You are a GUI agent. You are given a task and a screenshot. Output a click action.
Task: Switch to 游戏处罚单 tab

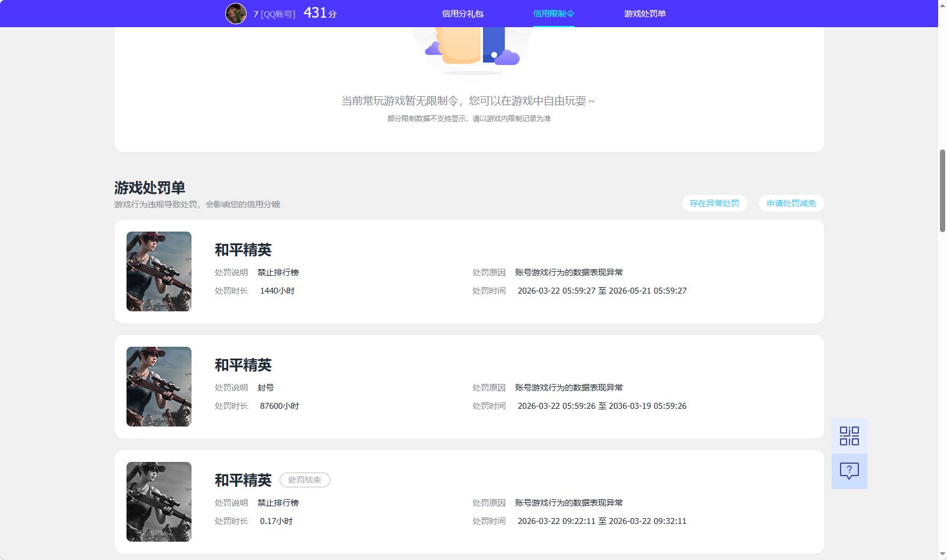coord(645,14)
